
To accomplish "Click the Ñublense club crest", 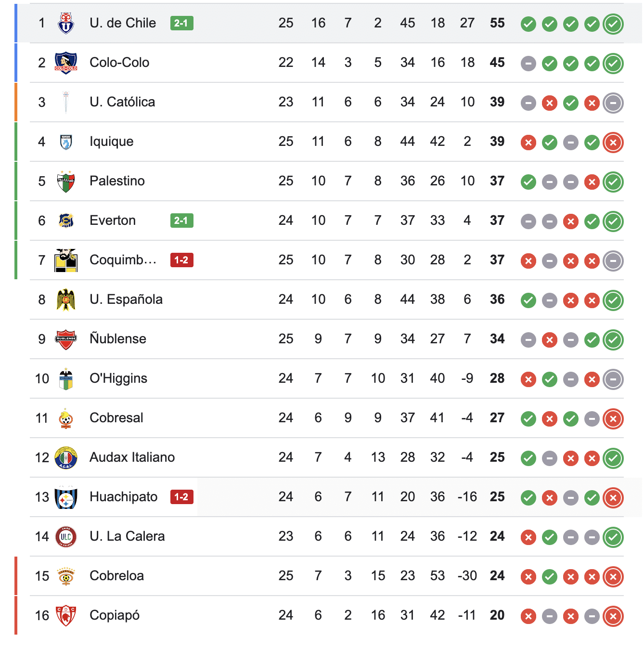I will click(x=66, y=339).
